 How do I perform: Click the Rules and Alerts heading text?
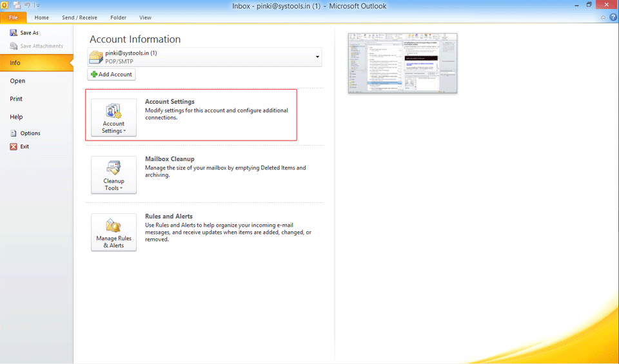click(168, 216)
